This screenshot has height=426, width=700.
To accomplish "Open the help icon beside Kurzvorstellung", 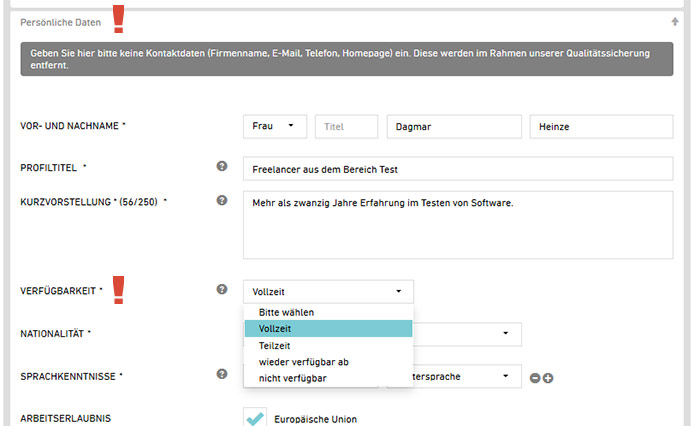I will pos(222,201).
